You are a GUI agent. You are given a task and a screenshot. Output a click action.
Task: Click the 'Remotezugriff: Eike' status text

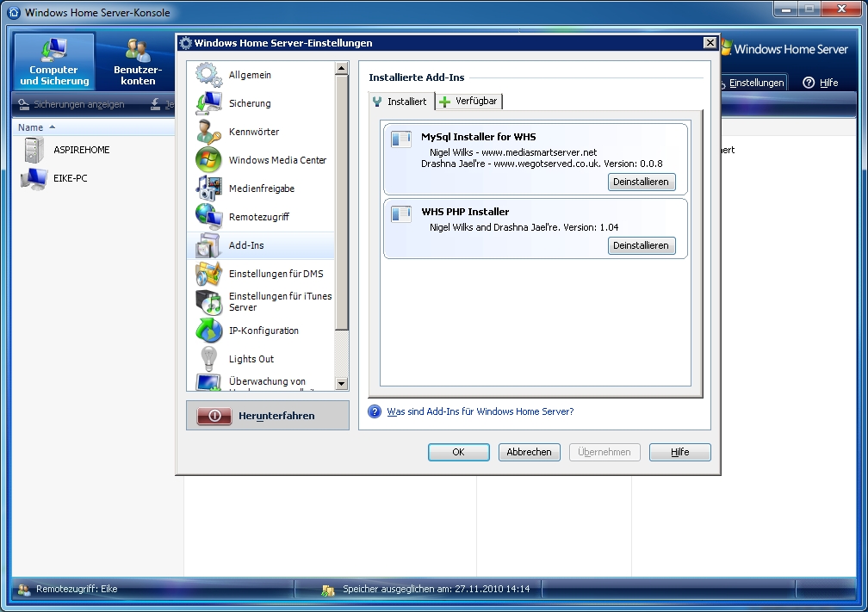77,590
